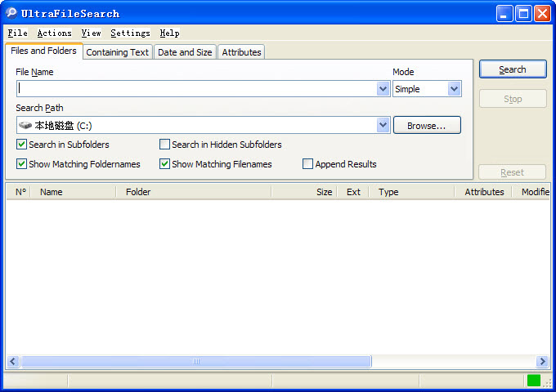Click the horizontal scrollbar left arrow

pyautogui.click(x=13, y=362)
